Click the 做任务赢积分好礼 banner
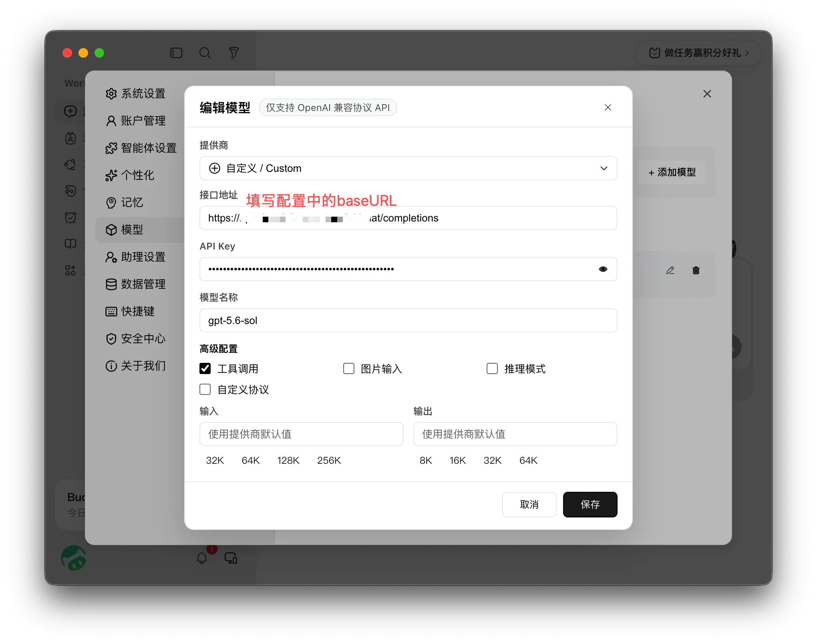This screenshot has width=817, height=644. click(698, 53)
